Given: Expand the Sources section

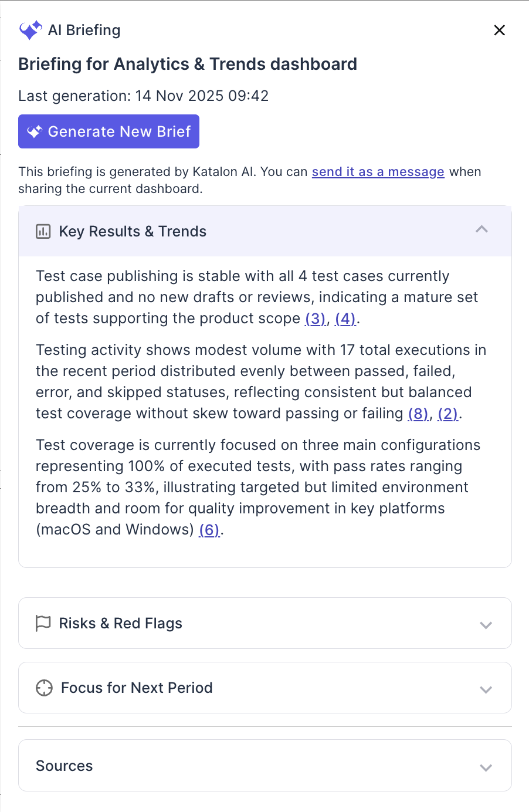Looking at the screenshot, I should [x=486, y=767].
